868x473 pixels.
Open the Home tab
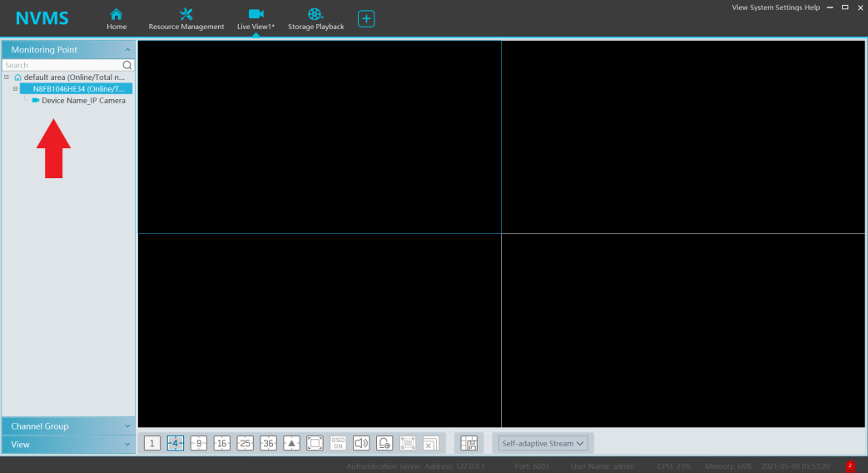pos(117,19)
